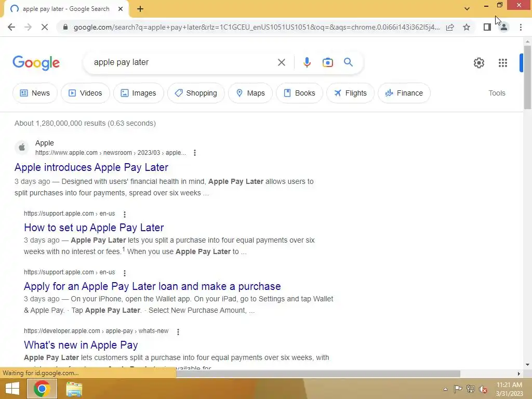Open Apple introduces Apple Pay Later result
The image size is (532, 399).
coord(91,167)
